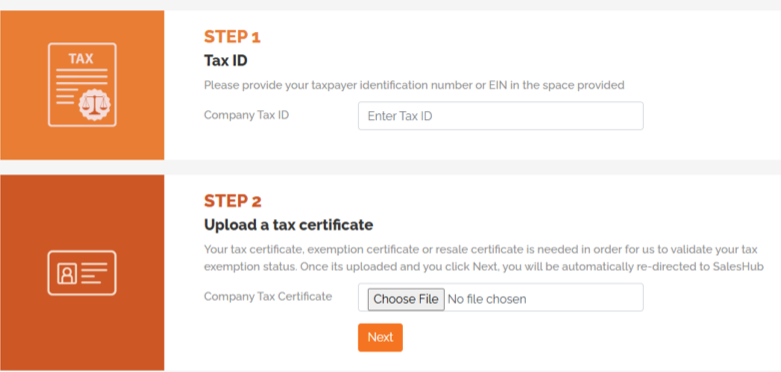781x372 pixels.
Task: Click the TAX text on document icon
Action: [x=81, y=59]
